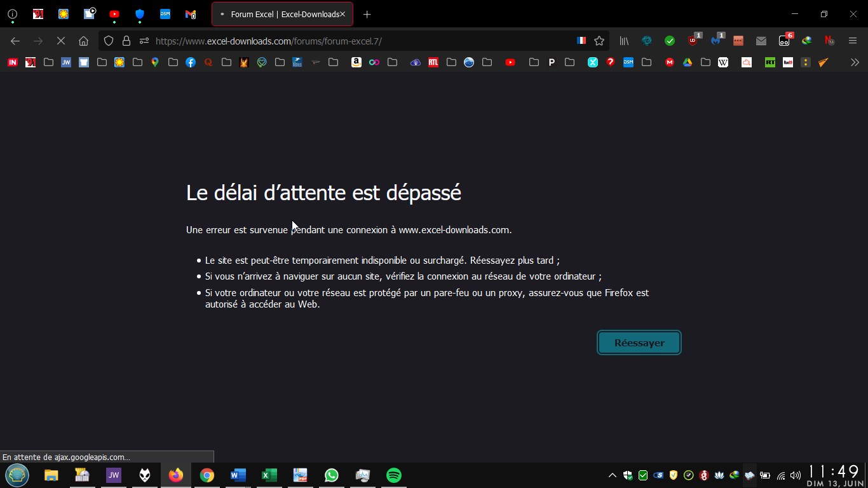Open the Firefox home page
The height and width of the screenshot is (488, 868).
[83, 41]
